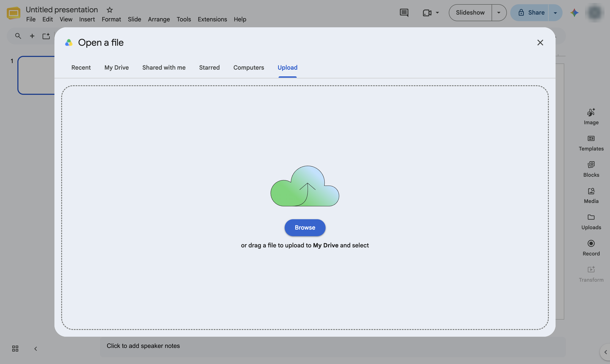Open the Shared with me tab
This screenshot has width=610, height=364.
pyautogui.click(x=164, y=68)
